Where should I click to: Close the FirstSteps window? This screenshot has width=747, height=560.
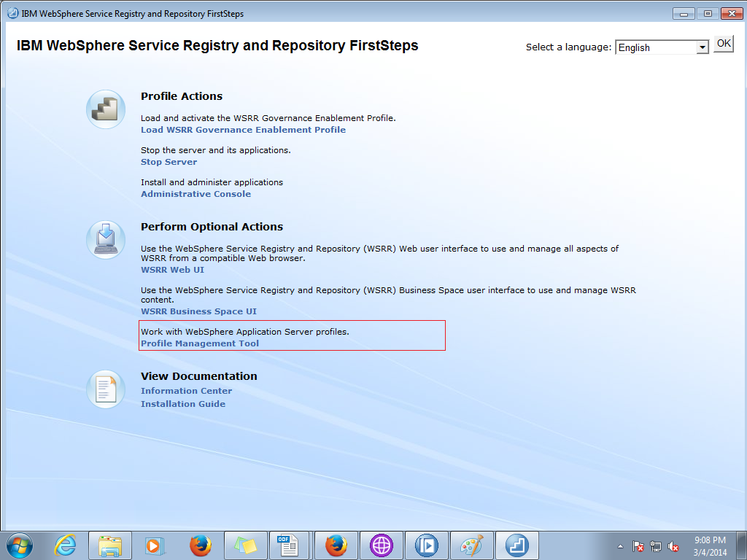[732, 13]
